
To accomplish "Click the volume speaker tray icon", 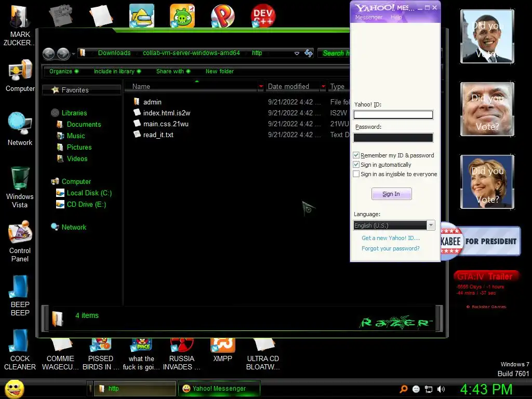I will click(x=441, y=389).
